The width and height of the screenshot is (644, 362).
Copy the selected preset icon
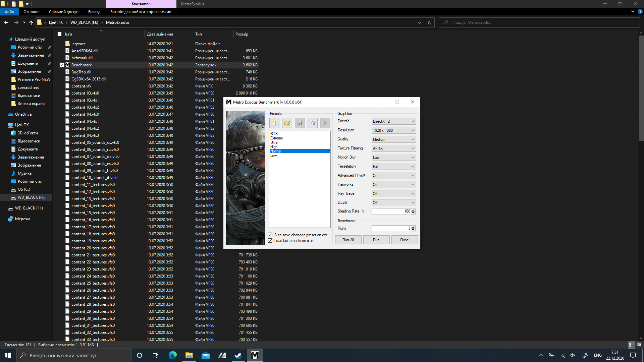click(312, 123)
